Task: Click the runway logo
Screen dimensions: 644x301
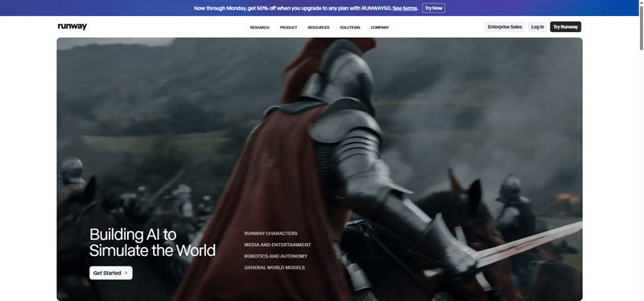Action: [x=72, y=27]
